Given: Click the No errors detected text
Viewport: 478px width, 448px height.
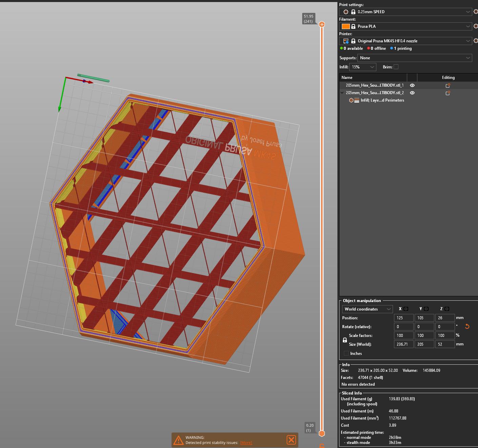Looking at the screenshot, I should pos(358,384).
